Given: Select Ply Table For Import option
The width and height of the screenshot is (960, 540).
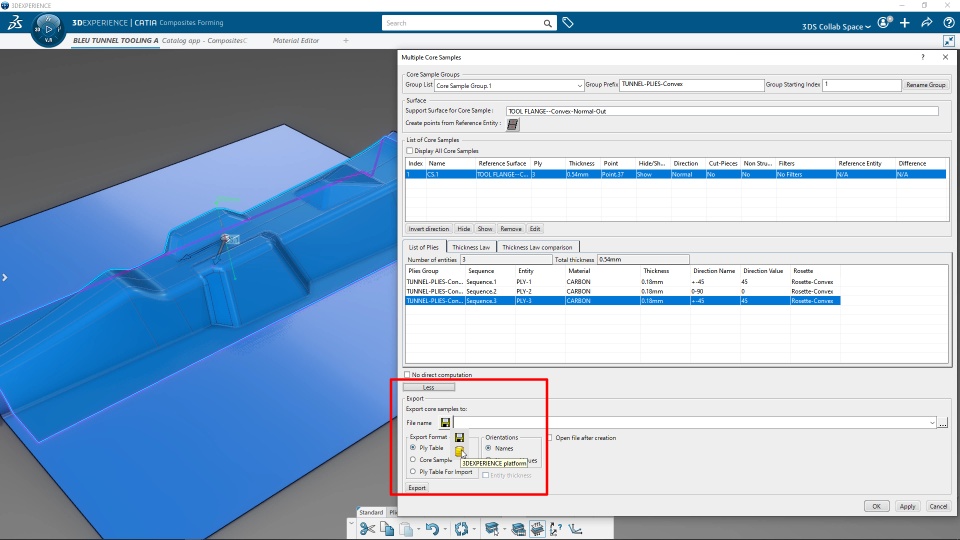Looking at the screenshot, I should tap(413, 471).
